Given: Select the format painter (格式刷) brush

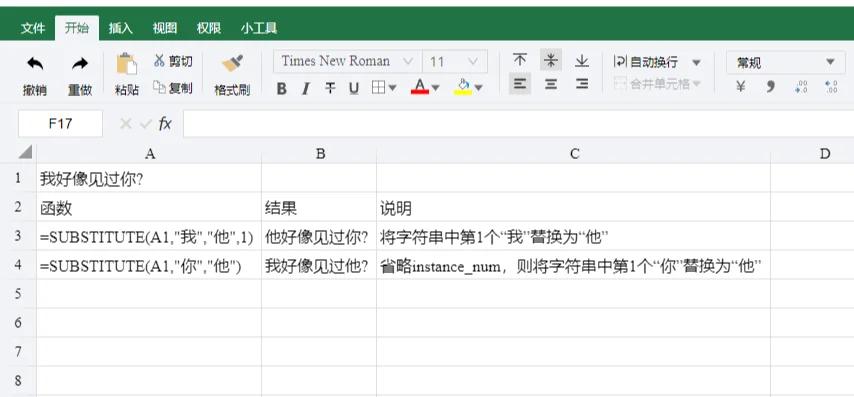Looking at the screenshot, I should 233,64.
